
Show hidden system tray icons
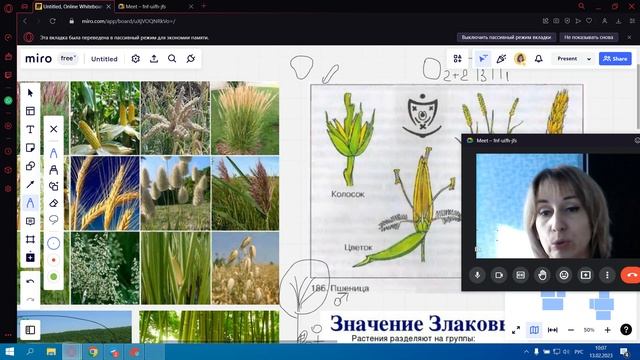point(526,352)
